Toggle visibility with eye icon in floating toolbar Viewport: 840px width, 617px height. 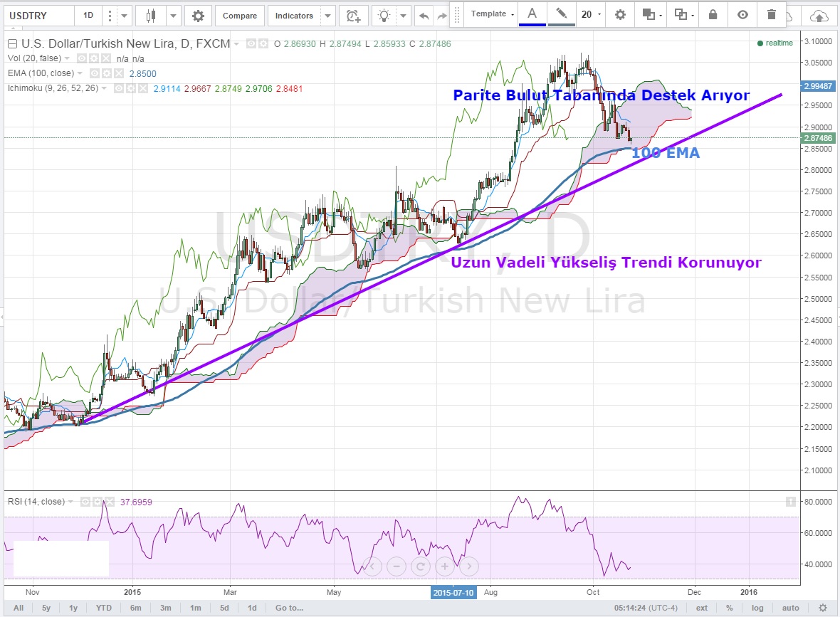point(742,14)
